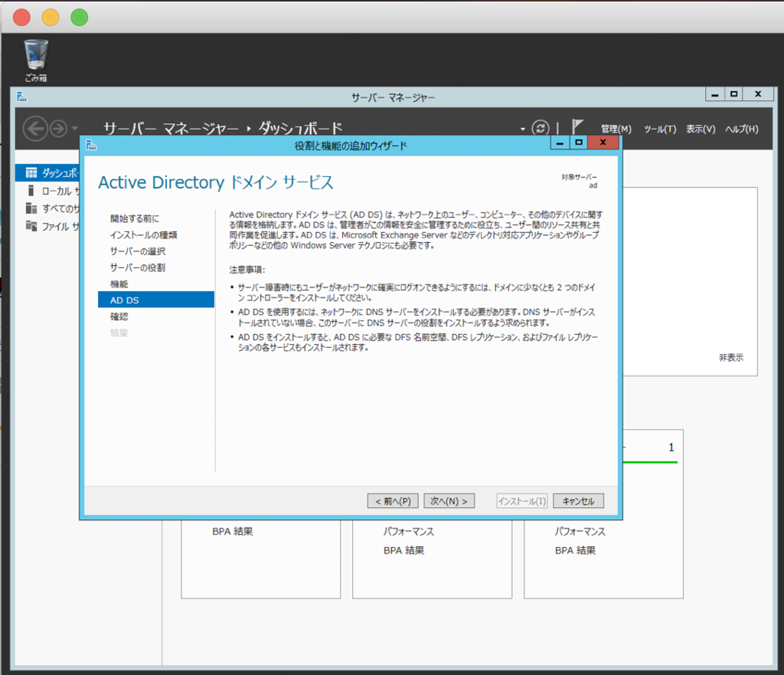This screenshot has width=784, height=675.
Task: Click 非表示 link in the dashboard
Action: click(x=731, y=358)
